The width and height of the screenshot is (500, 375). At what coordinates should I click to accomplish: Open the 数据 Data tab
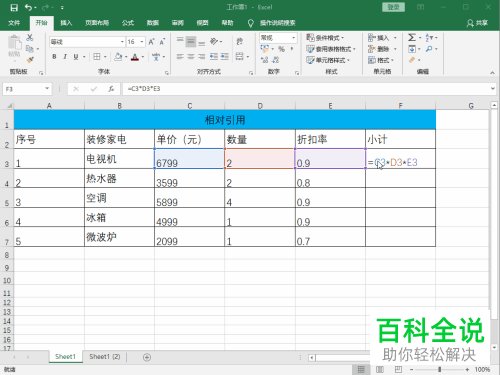coord(153,23)
